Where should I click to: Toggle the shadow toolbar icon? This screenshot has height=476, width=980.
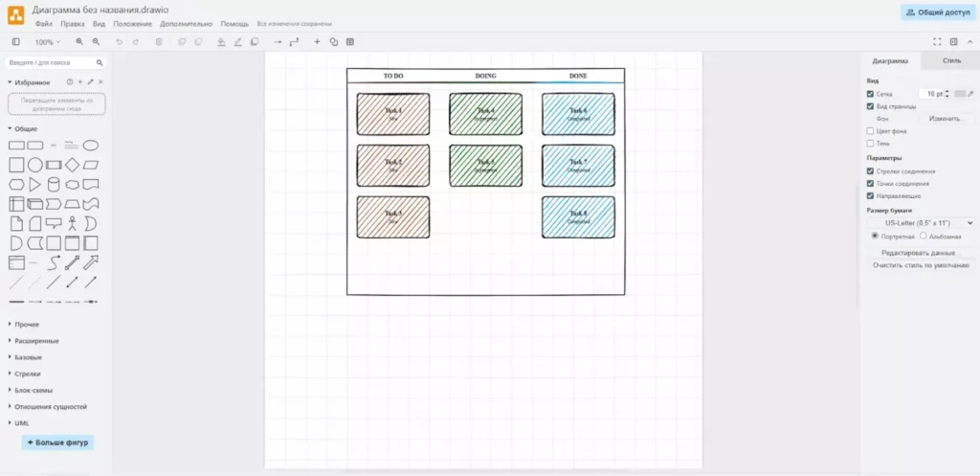[x=255, y=42]
